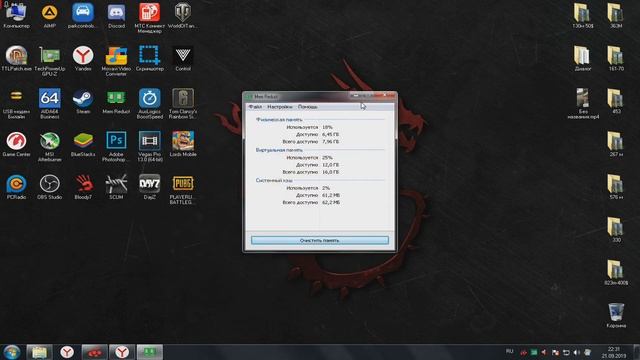Click the Windows Start button
The image size is (640, 360).
(x=11, y=352)
